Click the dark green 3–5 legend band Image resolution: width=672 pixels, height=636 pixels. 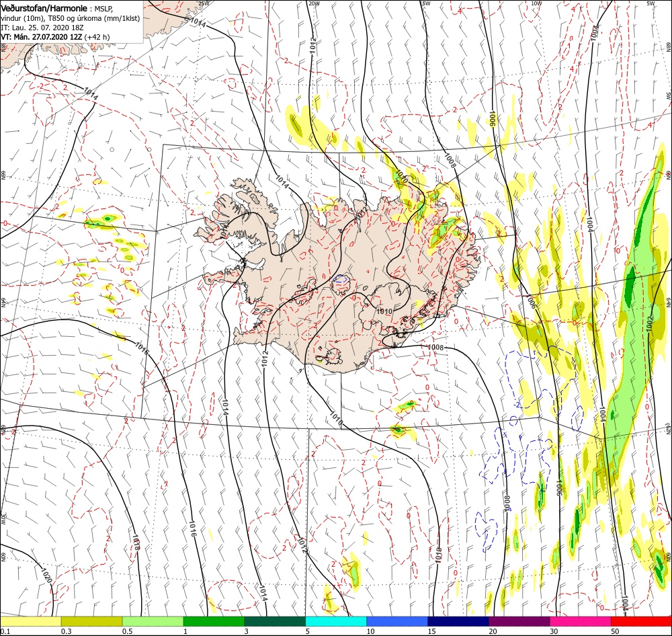click(275, 621)
